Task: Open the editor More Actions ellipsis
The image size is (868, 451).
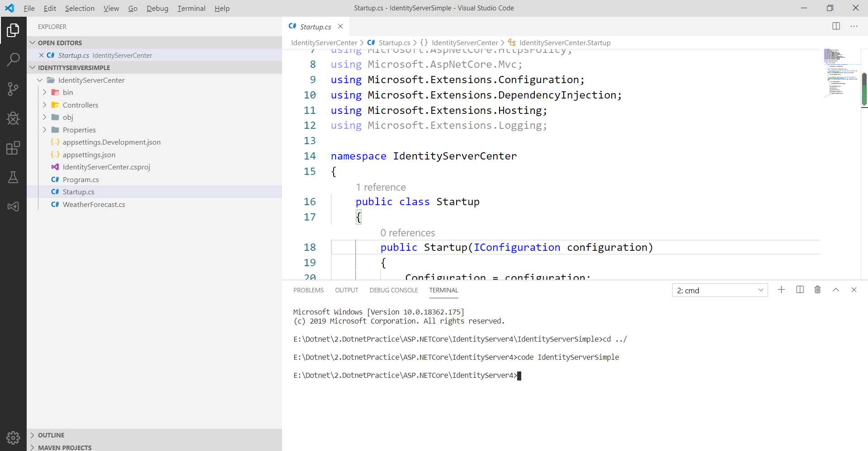Action: [x=854, y=26]
